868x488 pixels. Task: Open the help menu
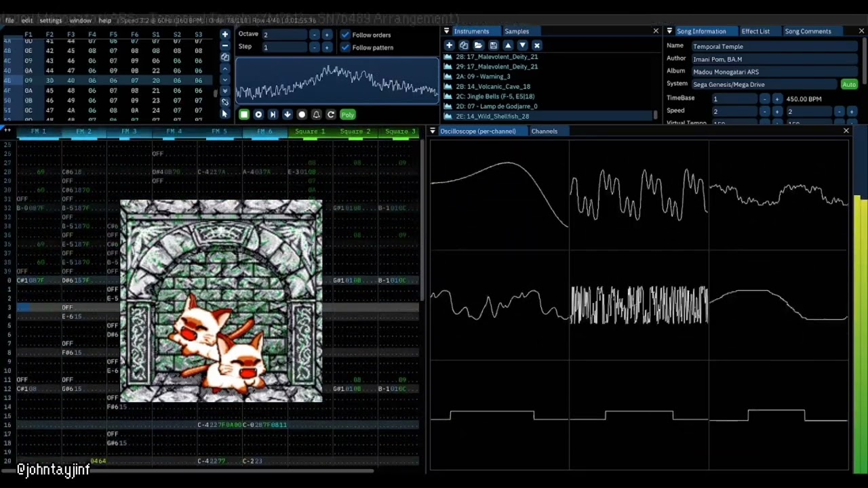click(105, 20)
